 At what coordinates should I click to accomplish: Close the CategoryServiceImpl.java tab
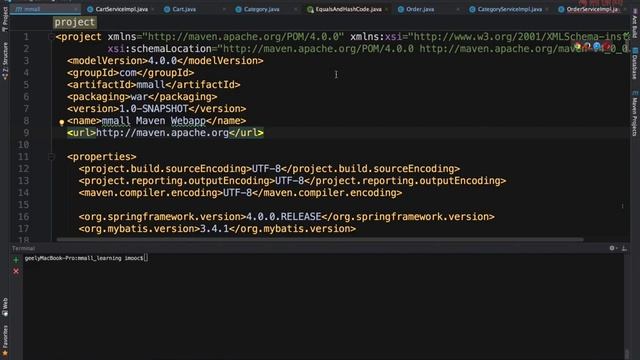tap(547, 9)
